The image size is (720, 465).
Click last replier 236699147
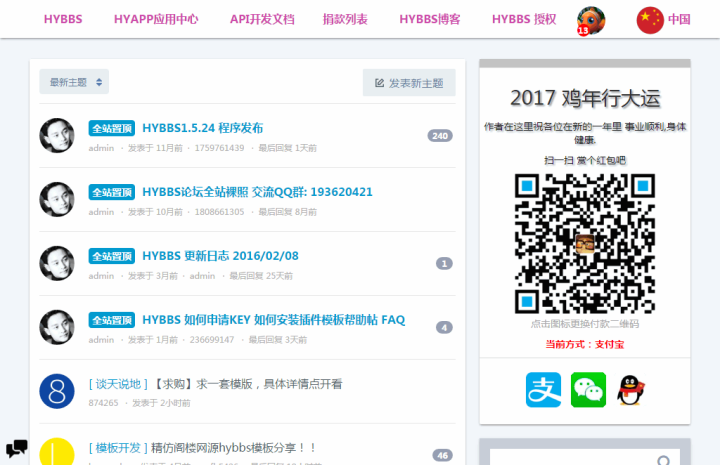212,340
